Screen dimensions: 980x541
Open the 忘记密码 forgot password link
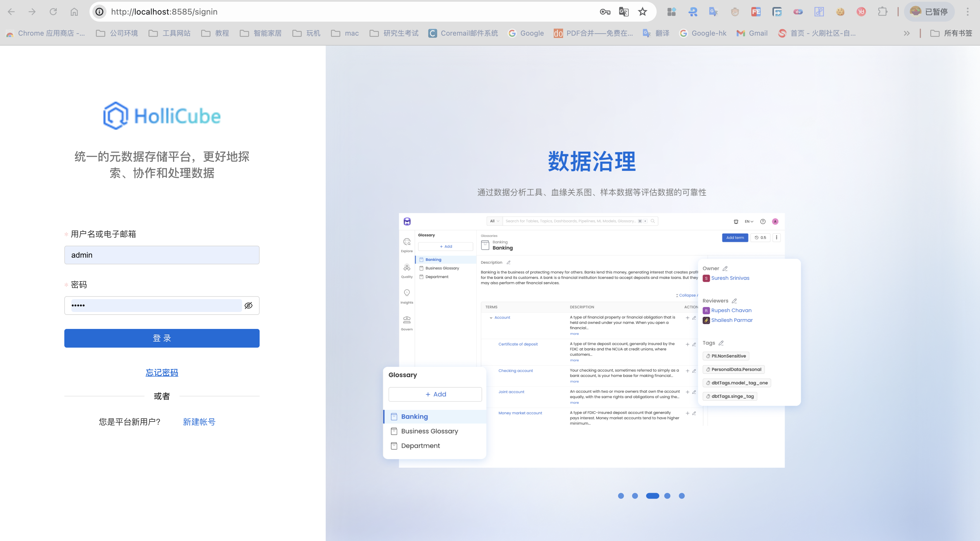[162, 372]
